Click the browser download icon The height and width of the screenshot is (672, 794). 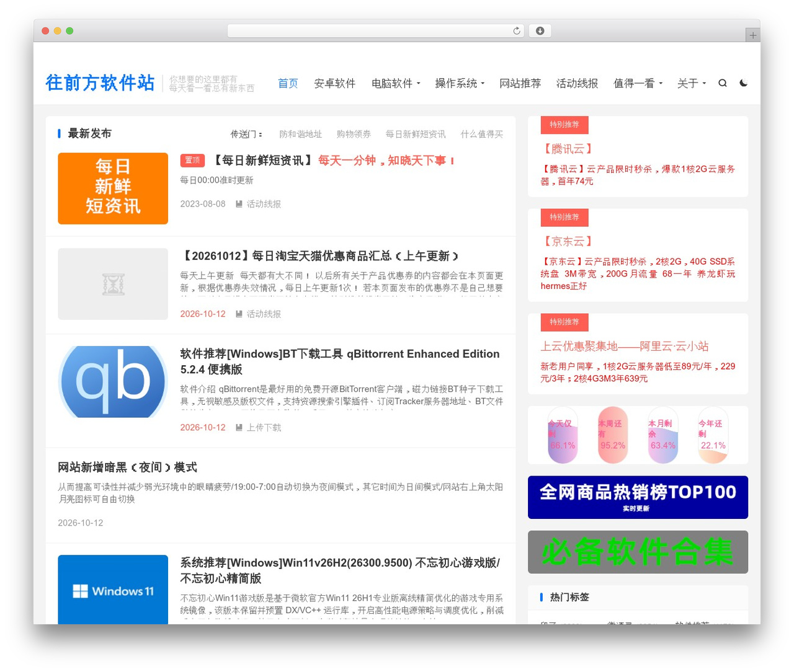540,31
